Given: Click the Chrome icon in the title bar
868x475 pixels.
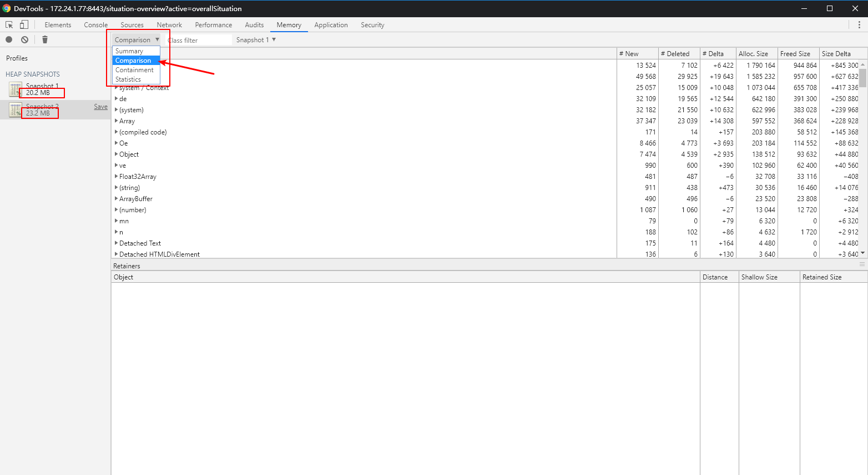Looking at the screenshot, I should [7, 8].
